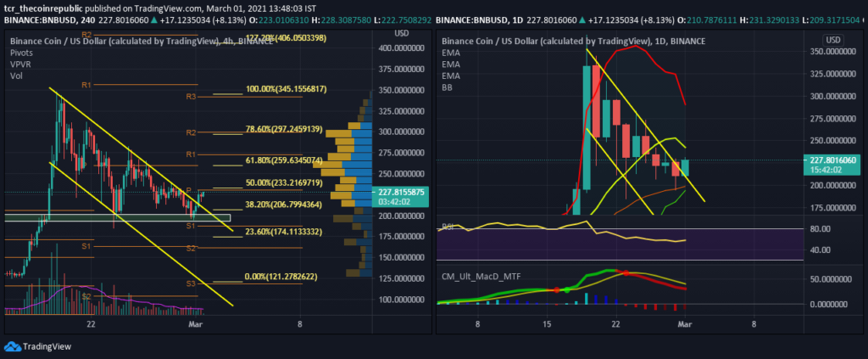Screen dimensions: 868x359
Task: Click the 80.00 RSI axis label
Action: (x=819, y=228)
